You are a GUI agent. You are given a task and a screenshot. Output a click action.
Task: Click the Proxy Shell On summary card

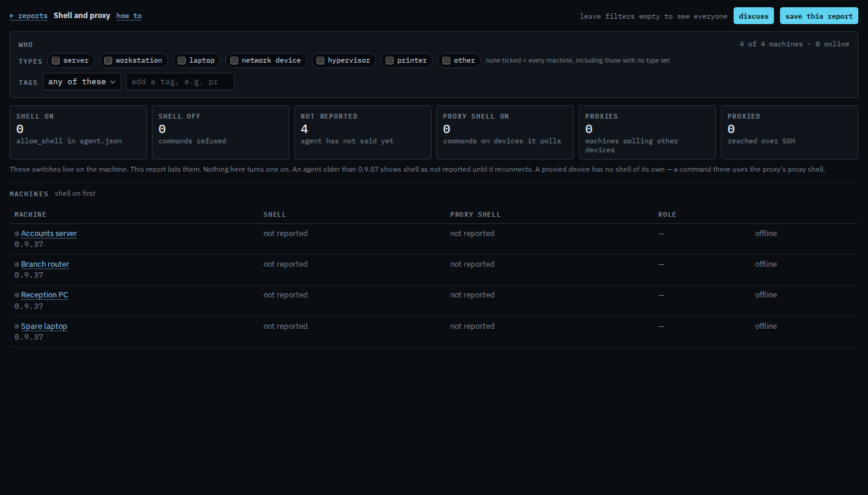click(x=505, y=132)
